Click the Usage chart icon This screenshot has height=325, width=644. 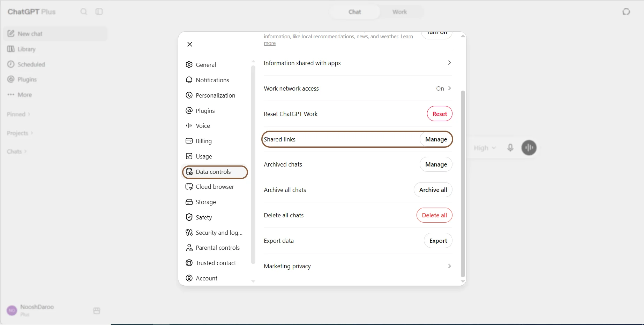click(189, 156)
